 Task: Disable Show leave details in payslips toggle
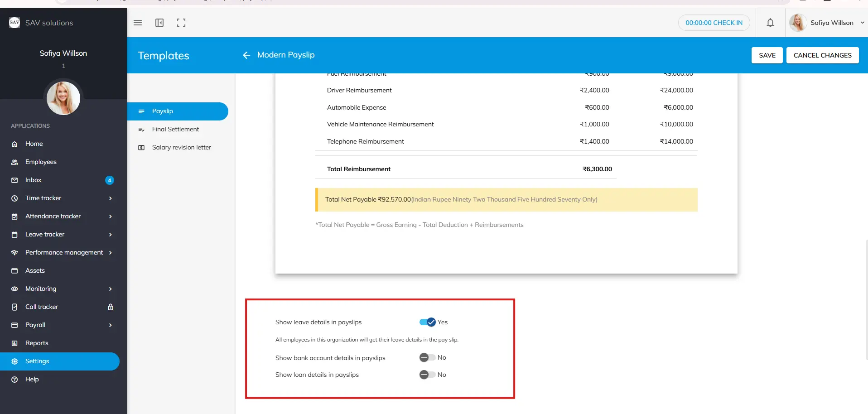[427, 322]
